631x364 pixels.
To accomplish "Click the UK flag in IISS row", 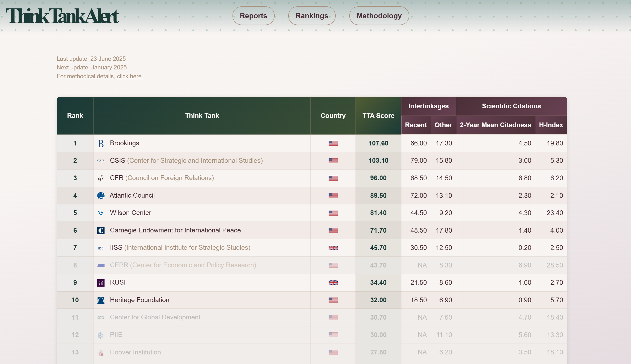I will click(x=333, y=248).
